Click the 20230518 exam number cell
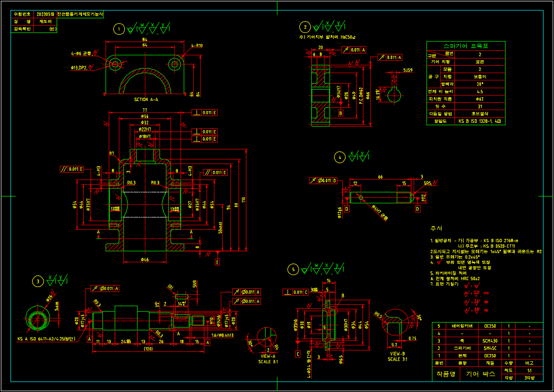Viewport: 554px width, 392px height. (x=45, y=15)
